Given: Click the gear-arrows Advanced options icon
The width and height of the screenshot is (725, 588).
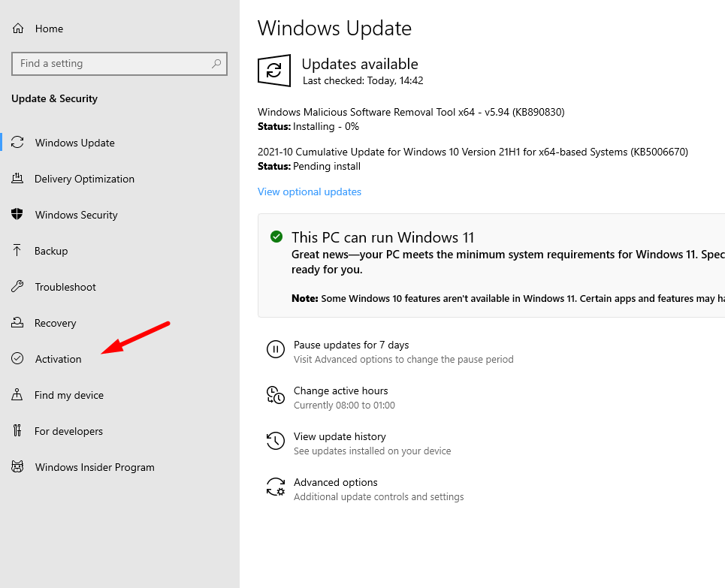Looking at the screenshot, I should click(276, 487).
